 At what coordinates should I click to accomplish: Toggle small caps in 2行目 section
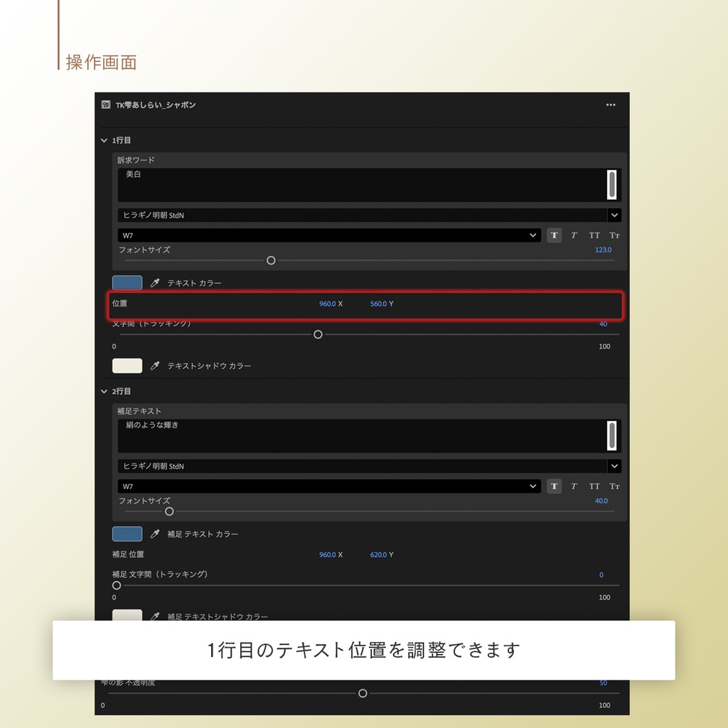point(614,486)
